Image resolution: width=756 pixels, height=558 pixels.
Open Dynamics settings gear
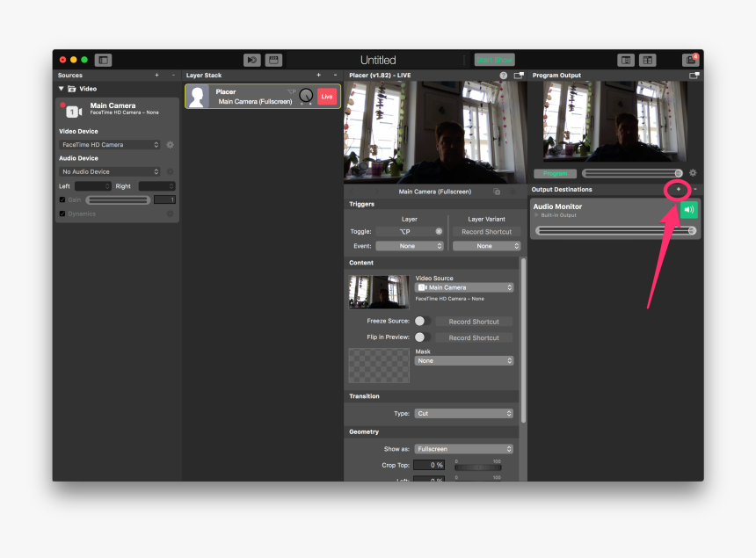(171, 214)
